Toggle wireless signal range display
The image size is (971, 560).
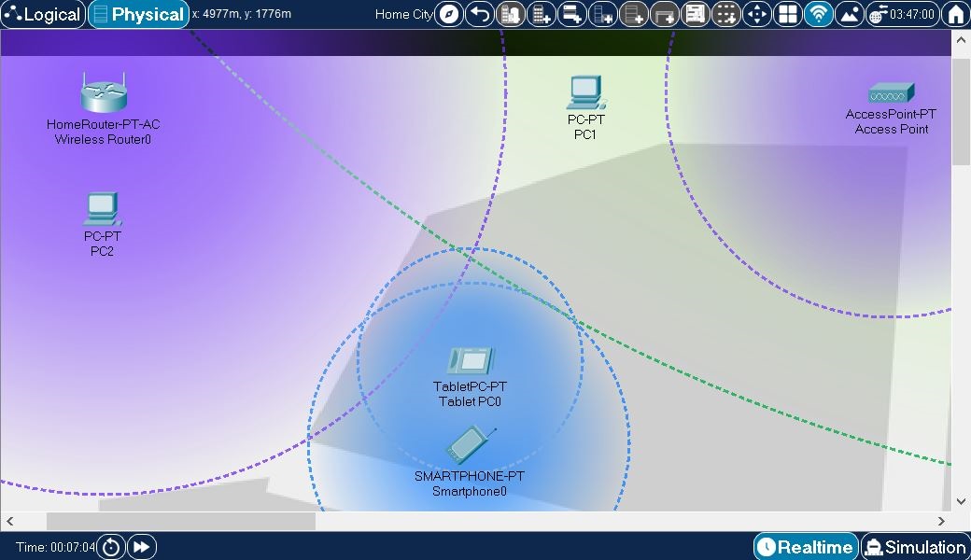(x=819, y=14)
